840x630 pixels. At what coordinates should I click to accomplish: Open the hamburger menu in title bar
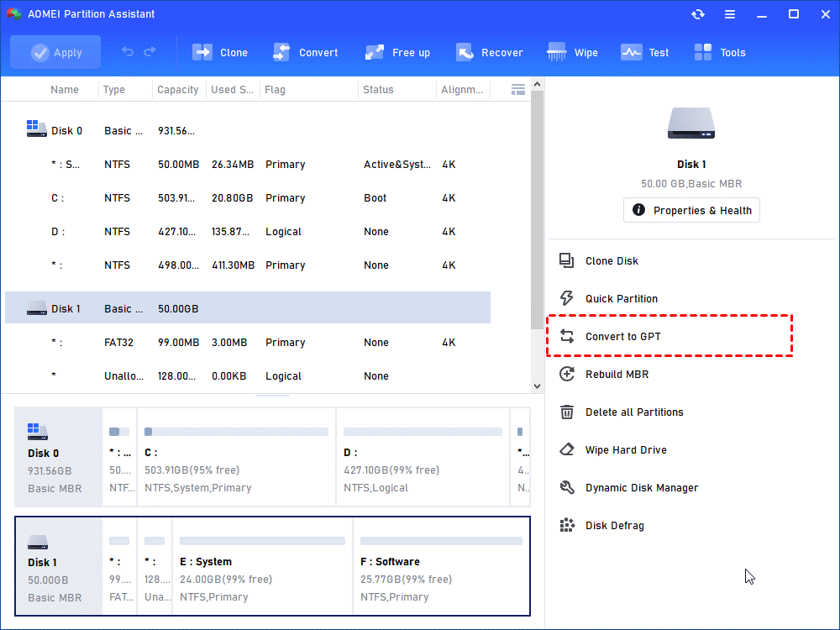coord(731,14)
